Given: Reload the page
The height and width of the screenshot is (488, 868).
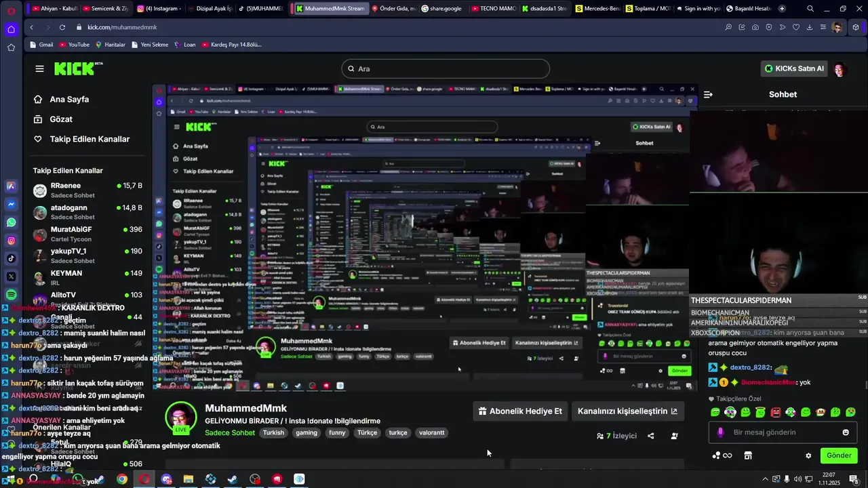Looking at the screenshot, I should click(62, 27).
